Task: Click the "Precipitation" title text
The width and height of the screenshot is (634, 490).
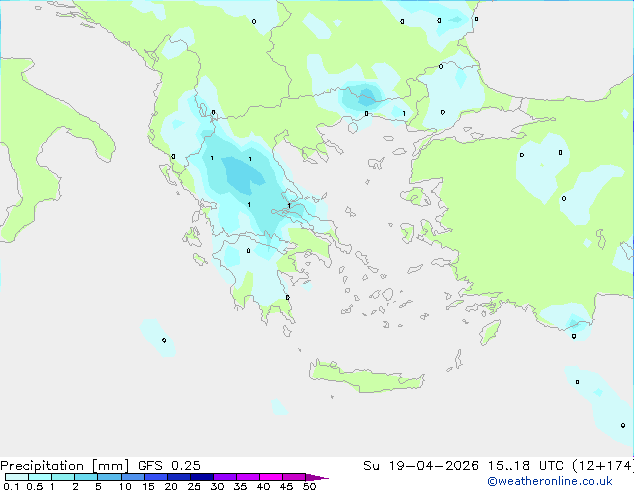Action: pyautogui.click(x=42, y=466)
